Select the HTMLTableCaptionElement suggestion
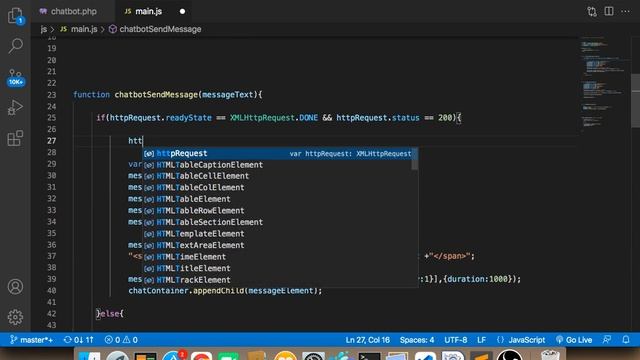This screenshot has width=640, height=360. pos(277,165)
